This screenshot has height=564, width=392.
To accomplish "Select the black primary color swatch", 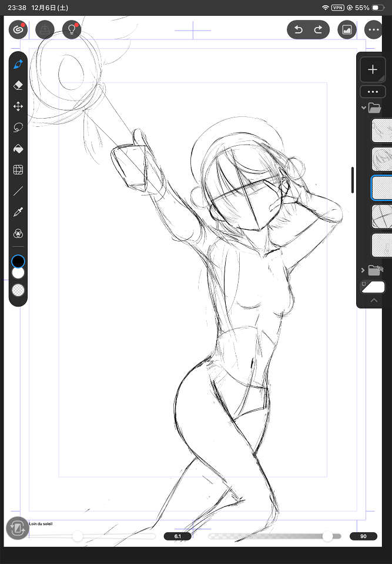I will 18,261.
